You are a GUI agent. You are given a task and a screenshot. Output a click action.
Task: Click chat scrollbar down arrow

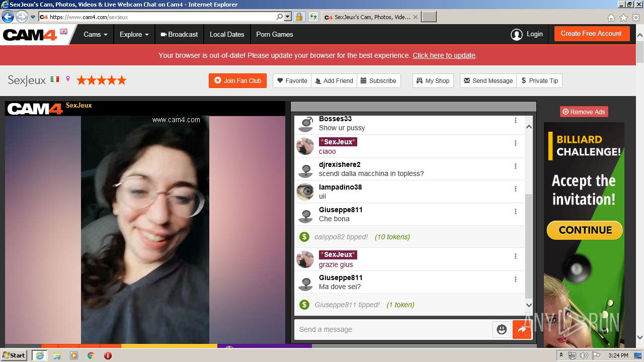[529, 305]
